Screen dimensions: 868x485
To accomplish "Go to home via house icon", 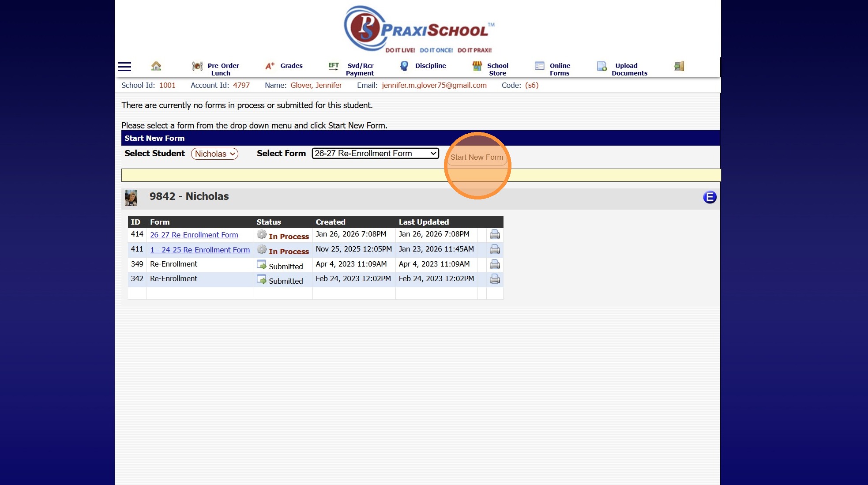I will click(156, 66).
